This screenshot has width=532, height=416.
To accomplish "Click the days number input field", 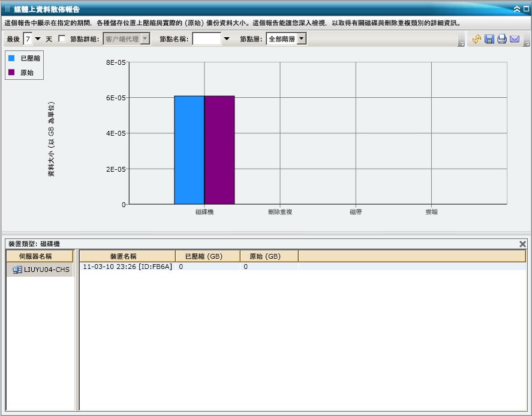I will click(x=28, y=38).
